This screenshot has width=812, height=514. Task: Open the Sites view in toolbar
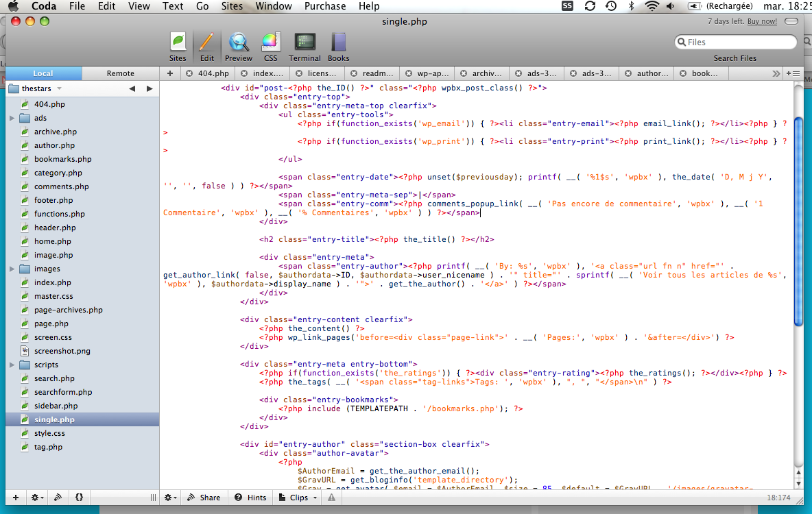178,47
